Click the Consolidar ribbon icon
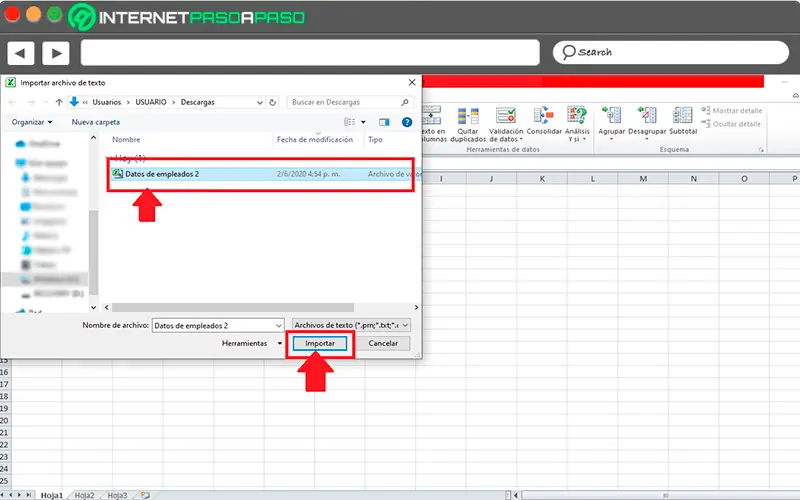The height and width of the screenshot is (500, 800). click(x=543, y=116)
